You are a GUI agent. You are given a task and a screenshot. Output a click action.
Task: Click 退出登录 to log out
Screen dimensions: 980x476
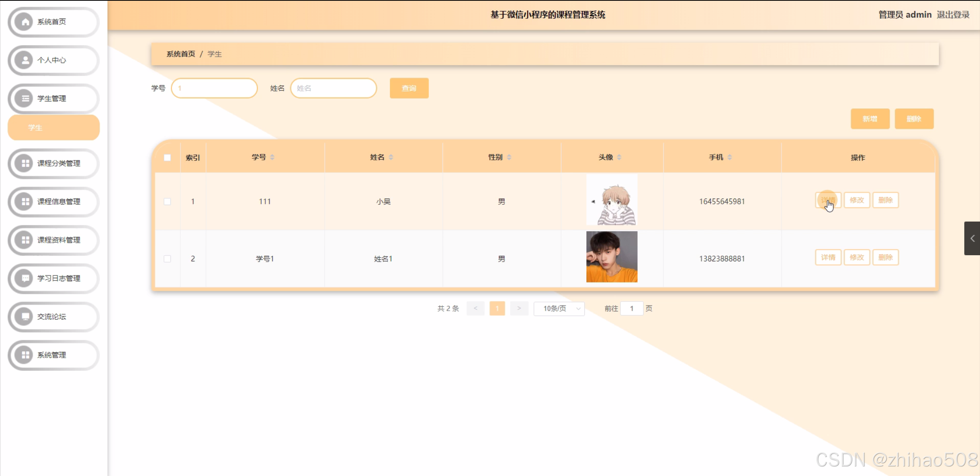(953, 15)
